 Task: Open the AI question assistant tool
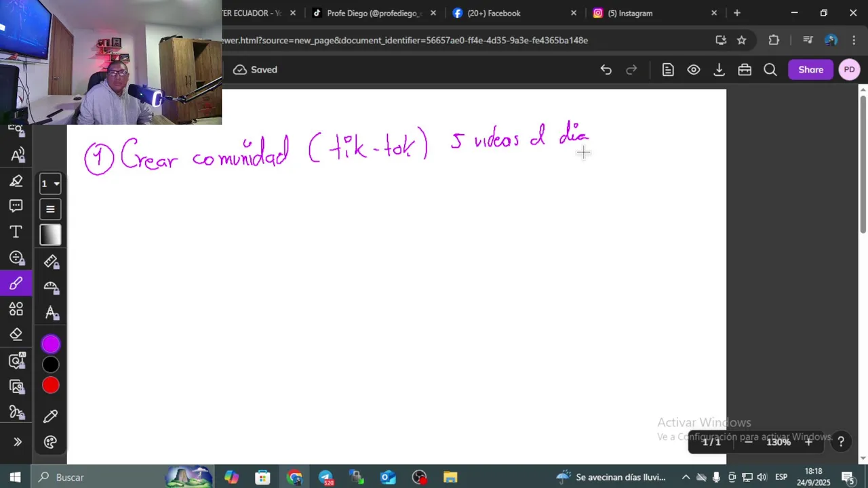tap(16, 361)
